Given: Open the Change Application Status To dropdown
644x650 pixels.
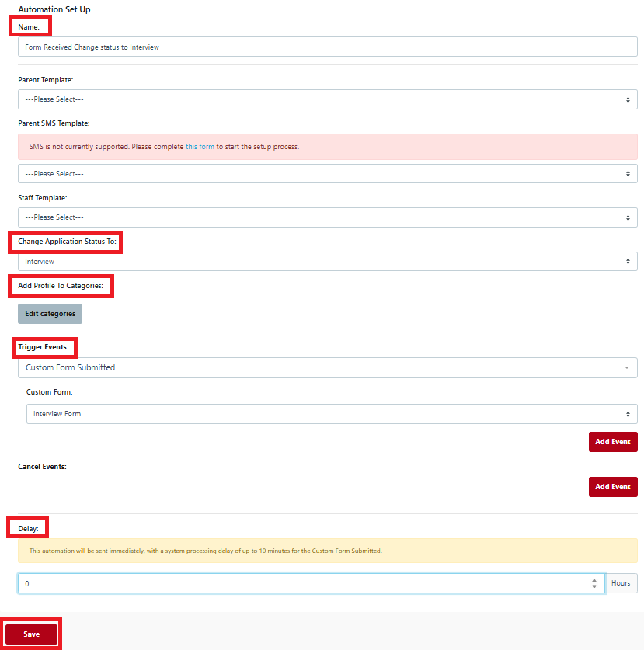Looking at the screenshot, I should pyautogui.click(x=326, y=261).
